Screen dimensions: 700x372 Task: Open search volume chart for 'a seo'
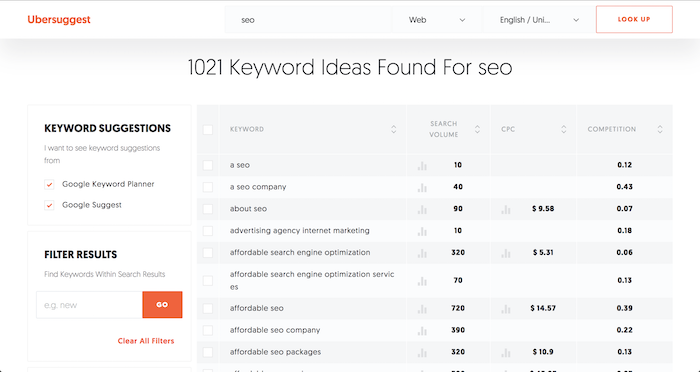click(x=422, y=166)
